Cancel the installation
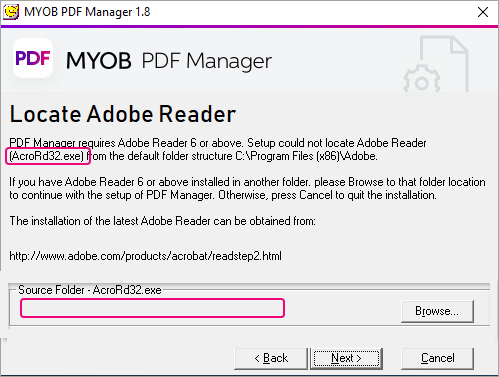The width and height of the screenshot is (499, 377). click(x=437, y=358)
